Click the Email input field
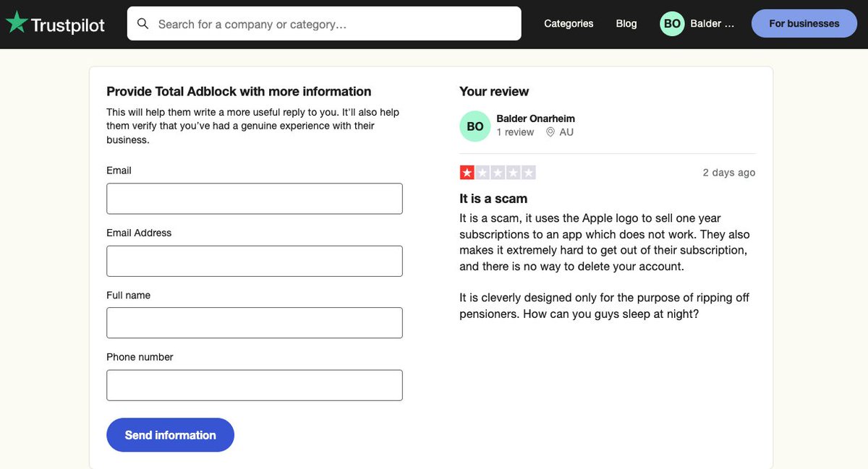The height and width of the screenshot is (469, 868). coord(255,199)
